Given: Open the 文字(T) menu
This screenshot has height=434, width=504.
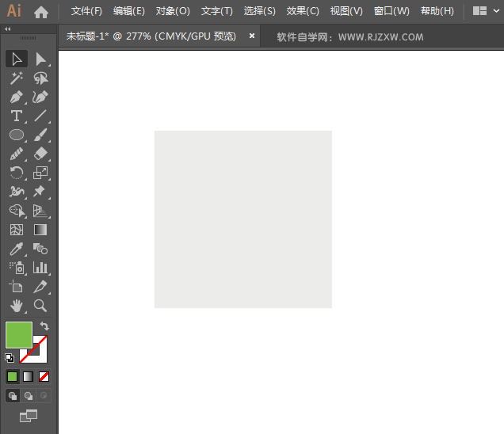Looking at the screenshot, I should click(x=217, y=11).
